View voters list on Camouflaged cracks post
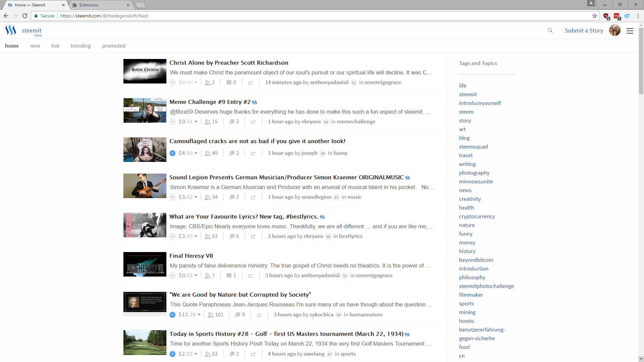 (211, 153)
